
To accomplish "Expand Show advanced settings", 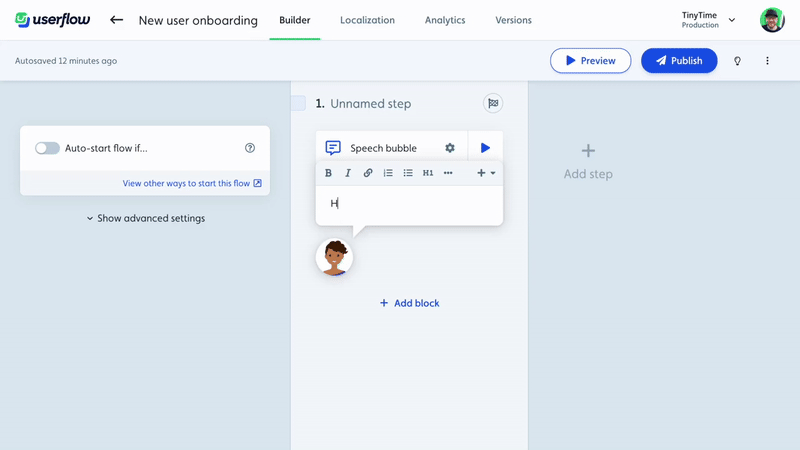I will (x=145, y=218).
